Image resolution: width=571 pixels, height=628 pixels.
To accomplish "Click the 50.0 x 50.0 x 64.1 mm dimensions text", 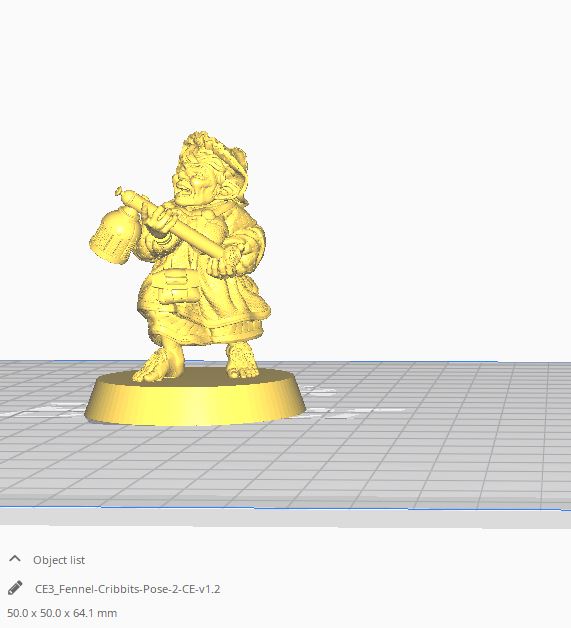I will pyautogui.click(x=62, y=613).
